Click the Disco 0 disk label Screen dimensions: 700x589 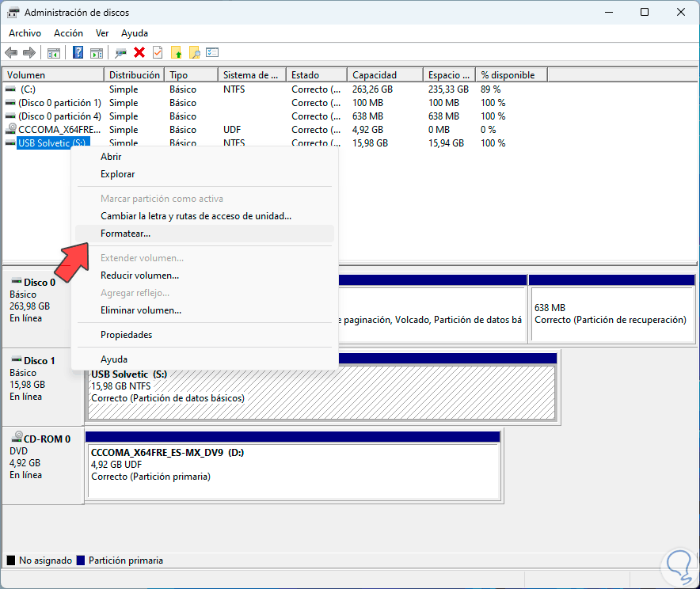tap(40, 283)
